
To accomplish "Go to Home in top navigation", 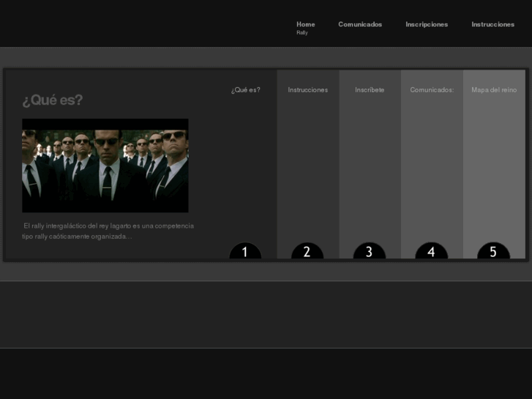I will (x=305, y=24).
